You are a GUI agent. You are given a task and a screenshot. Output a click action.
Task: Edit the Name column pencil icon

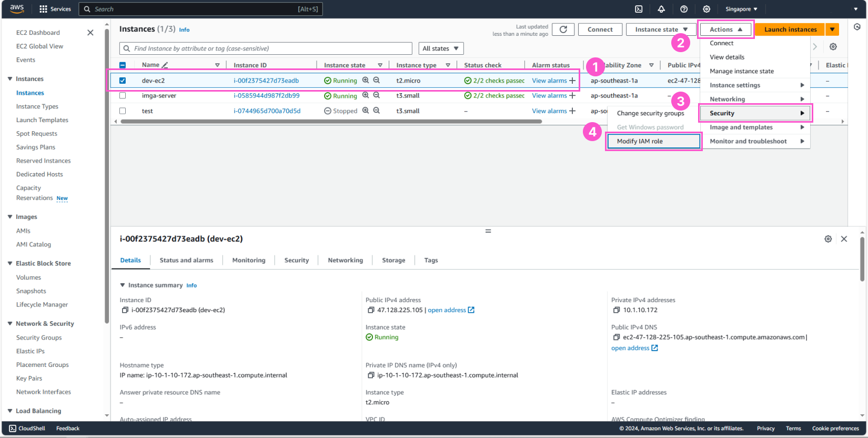click(165, 65)
